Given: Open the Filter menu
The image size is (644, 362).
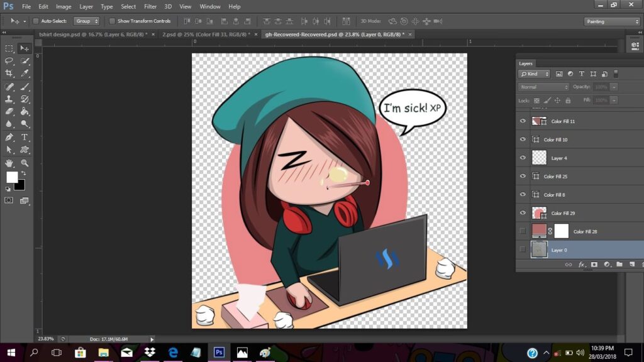Looking at the screenshot, I should pos(150,6).
